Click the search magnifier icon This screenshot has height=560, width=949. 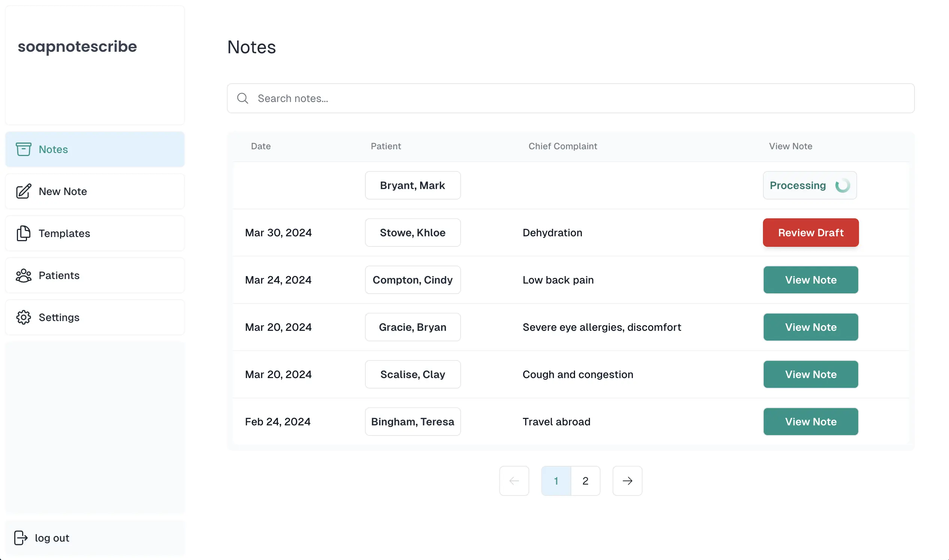pyautogui.click(x=243, y=98)
